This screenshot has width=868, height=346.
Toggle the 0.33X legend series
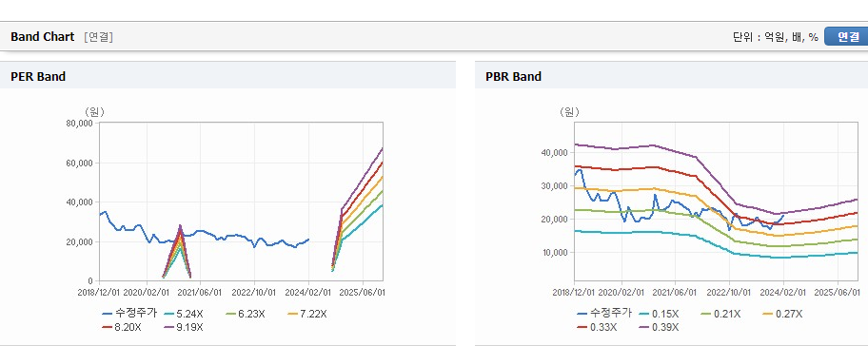(x=596, y=327)
